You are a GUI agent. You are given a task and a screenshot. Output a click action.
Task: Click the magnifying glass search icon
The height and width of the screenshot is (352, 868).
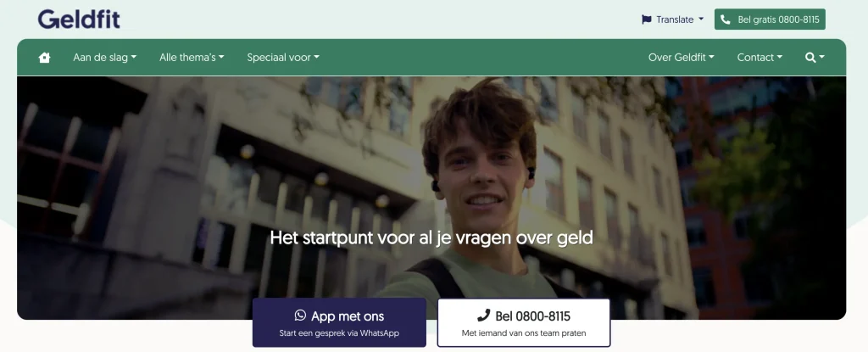click(810, 57)
